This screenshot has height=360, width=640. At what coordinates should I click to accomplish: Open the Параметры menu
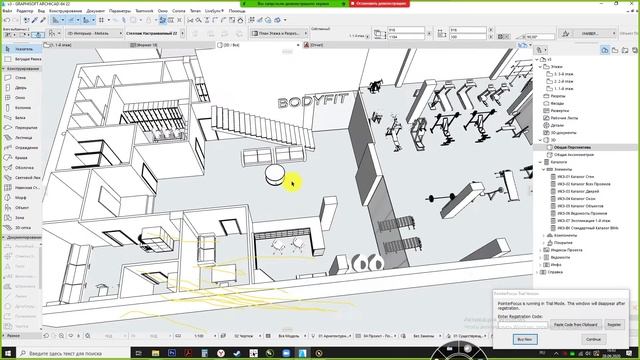pyautogui.click(x=120, y=11)
